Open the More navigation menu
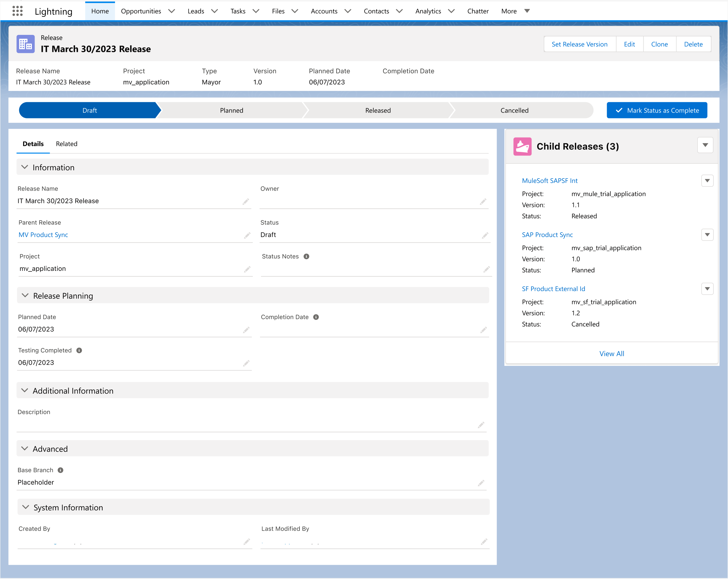The image size is (728, 579). point(515,11)
